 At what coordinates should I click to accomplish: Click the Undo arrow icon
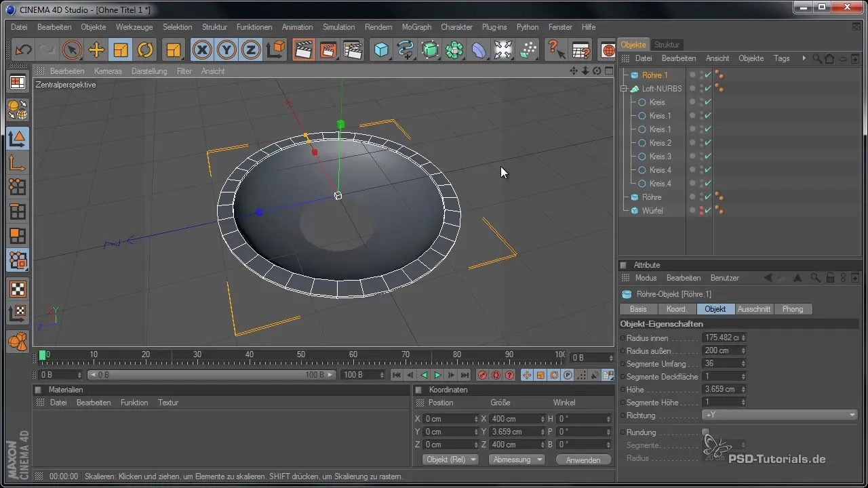24,50
